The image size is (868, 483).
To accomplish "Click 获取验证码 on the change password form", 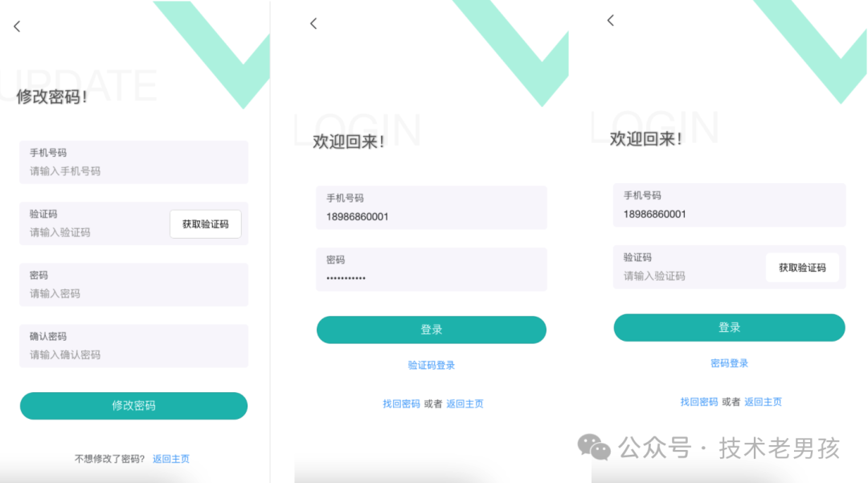I will 206,224.
